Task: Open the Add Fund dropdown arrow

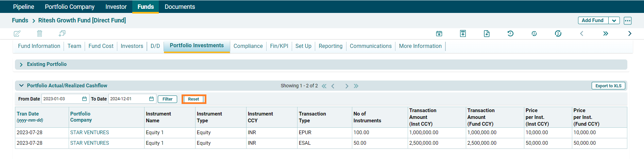Action: click(x=614, y=20)
